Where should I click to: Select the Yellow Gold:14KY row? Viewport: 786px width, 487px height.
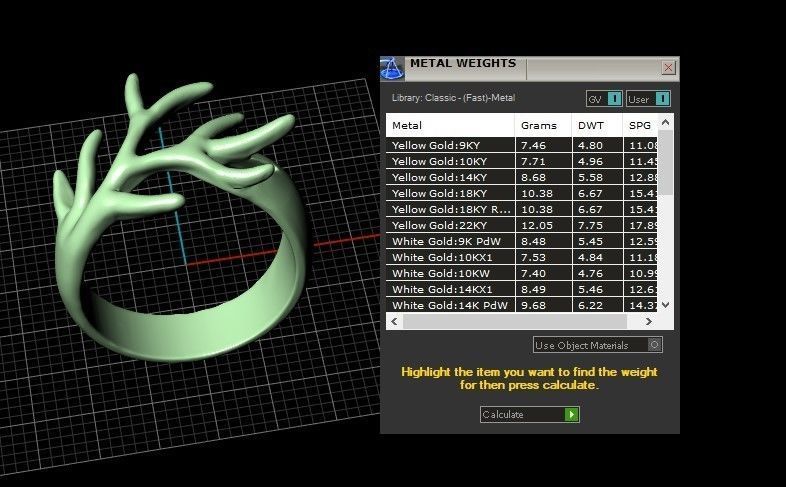click(521, 177)
